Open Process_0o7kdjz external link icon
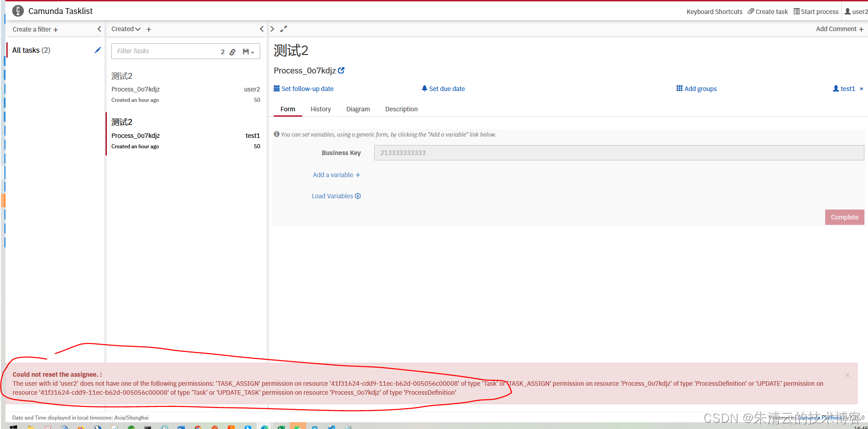 pyautogui.click(x=341, y=70)
